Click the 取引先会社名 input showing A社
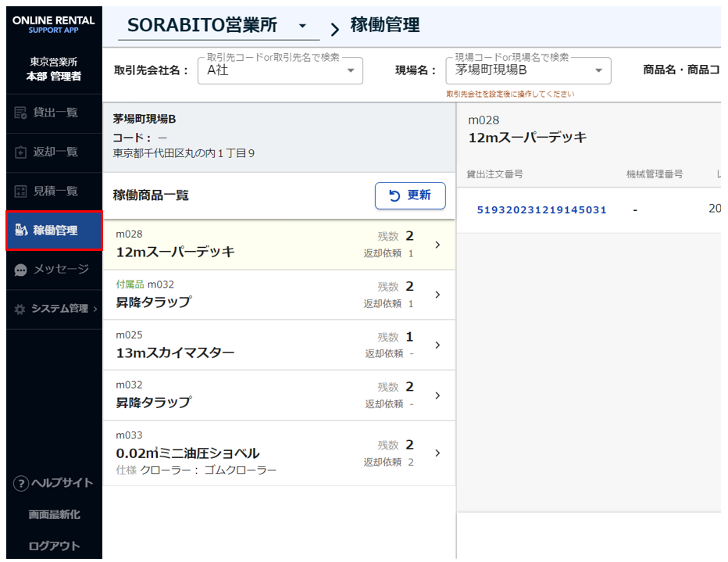Screen dimensions: 728x562 coord(280,70)
